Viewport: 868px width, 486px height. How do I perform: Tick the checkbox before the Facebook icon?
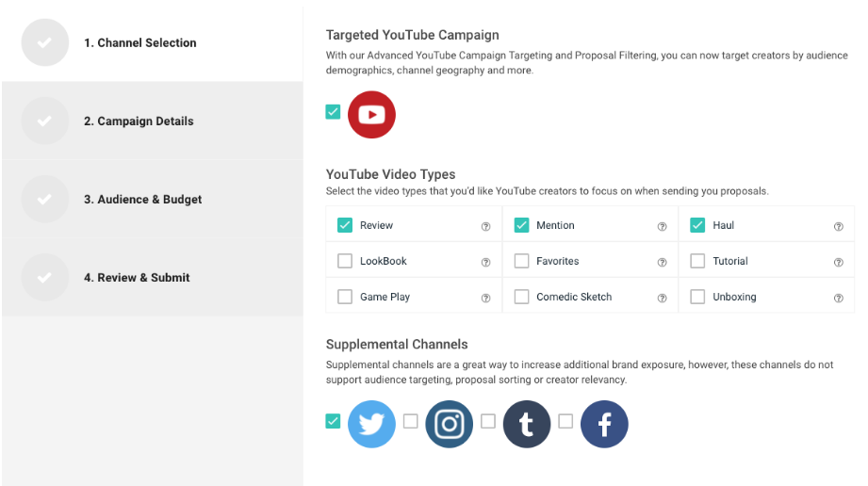565,421
